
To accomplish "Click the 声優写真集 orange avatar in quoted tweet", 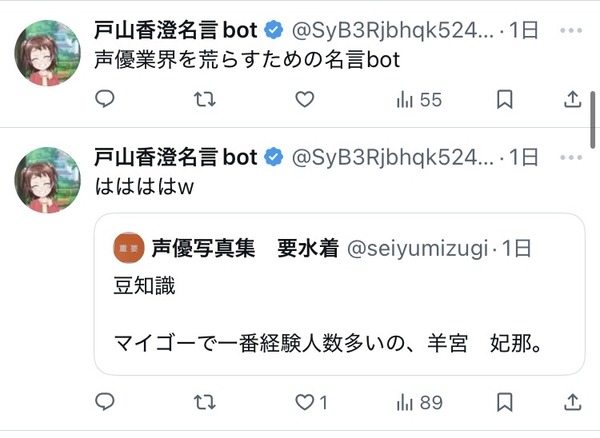I will [x=129, y=248].
